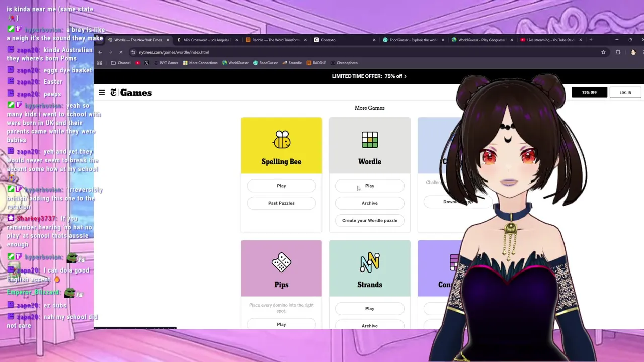Screen dimensions: 644x362
Task: Bookmark this page with the star icon
Action: tap(603, 52)
